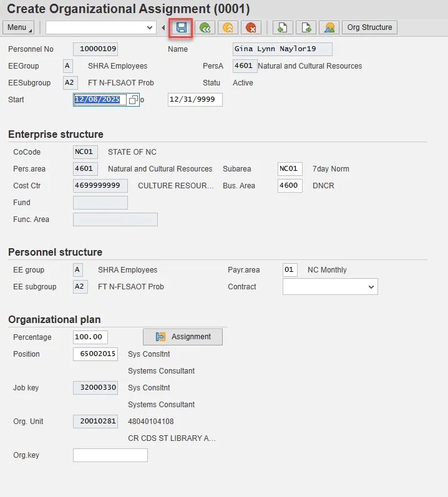Viewport: 448px width, 497px height.
Task: Click the 'Personnel structure' heading
Action: pyautogui.click(x=55, y=253)
